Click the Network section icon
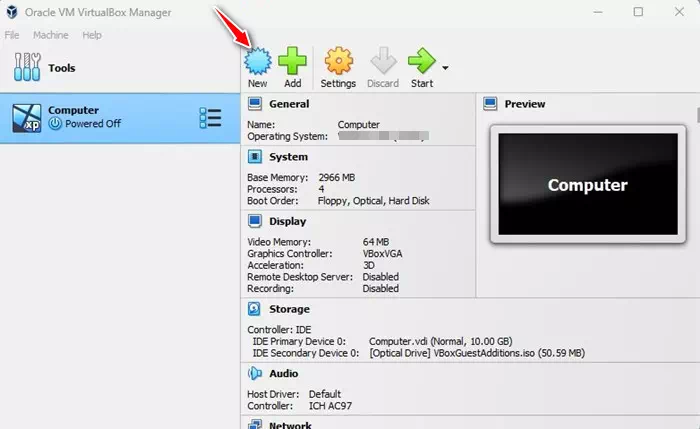 pos(255,424)
